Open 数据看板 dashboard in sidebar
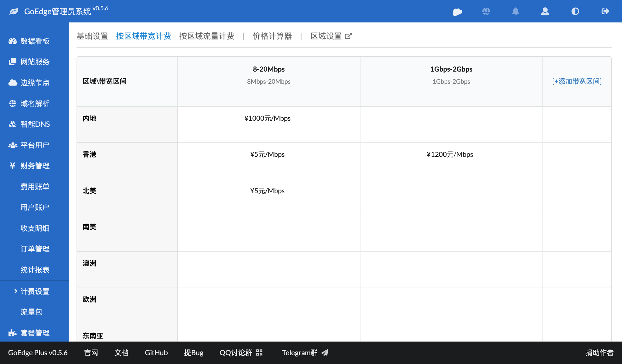The width and height of the screenshot is (622, 364). pos(35,41)
